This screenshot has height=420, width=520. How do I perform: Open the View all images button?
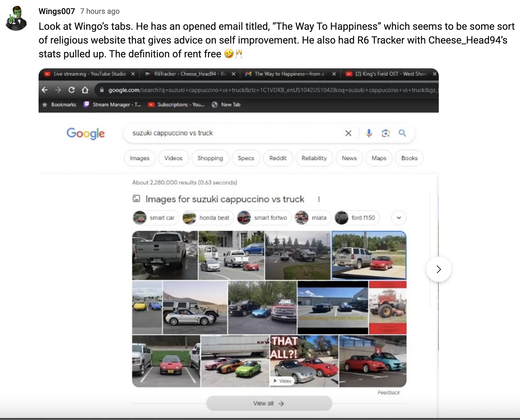click(x=269, y=403)
